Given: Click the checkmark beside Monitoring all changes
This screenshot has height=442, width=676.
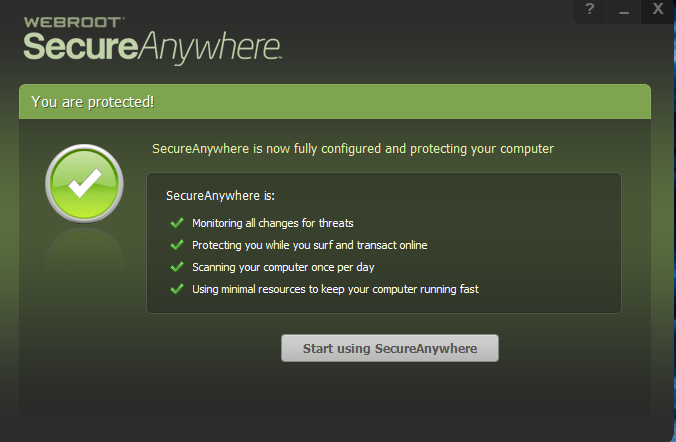Looking at the screenshot, I should (177, 223).
